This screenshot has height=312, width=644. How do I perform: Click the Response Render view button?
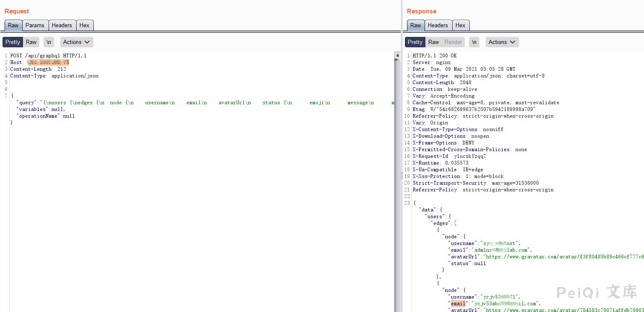(453, 42)
